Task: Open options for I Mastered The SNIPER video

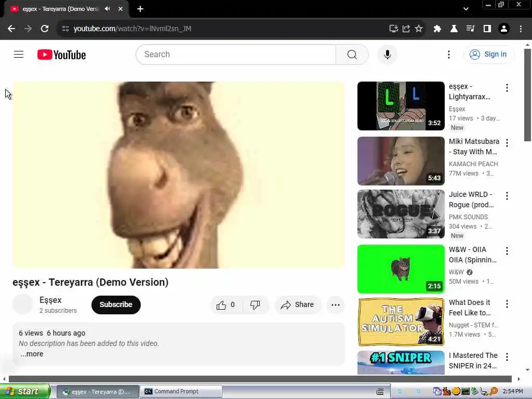Action: (x=507, y=357)
